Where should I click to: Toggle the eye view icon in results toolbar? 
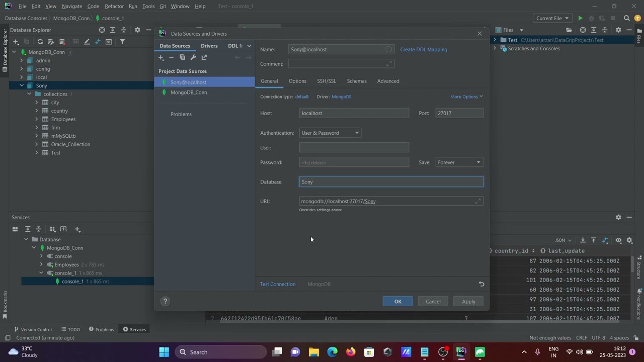pos(618,240)
